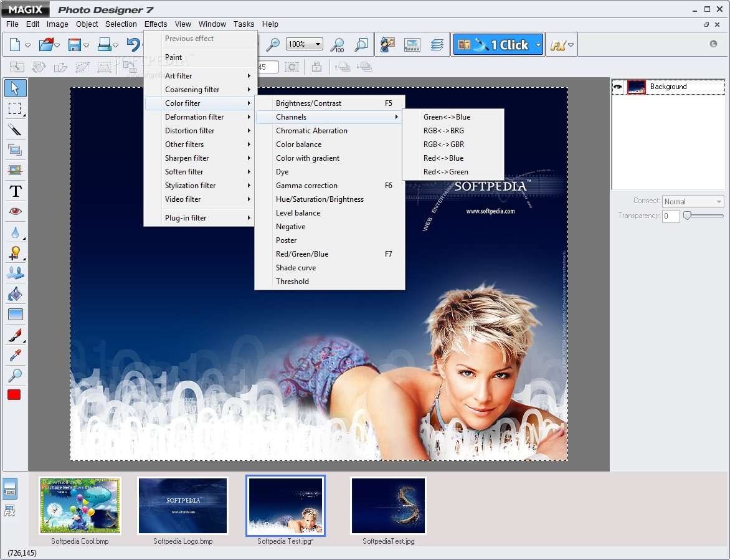
Task: Choose Green<->Blue channel swap
Action: [453, 117]
